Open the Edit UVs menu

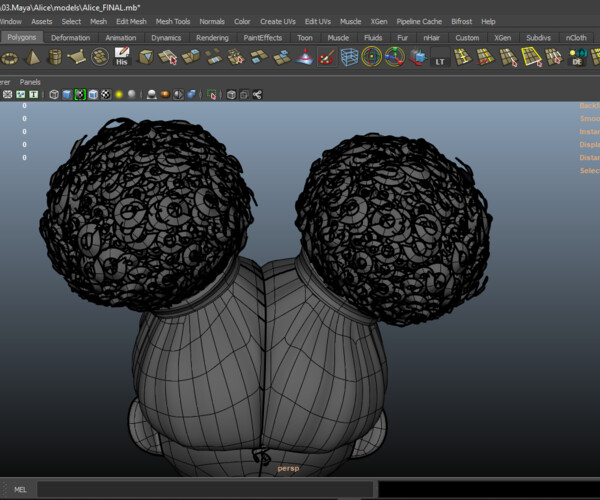pos(318,21)
